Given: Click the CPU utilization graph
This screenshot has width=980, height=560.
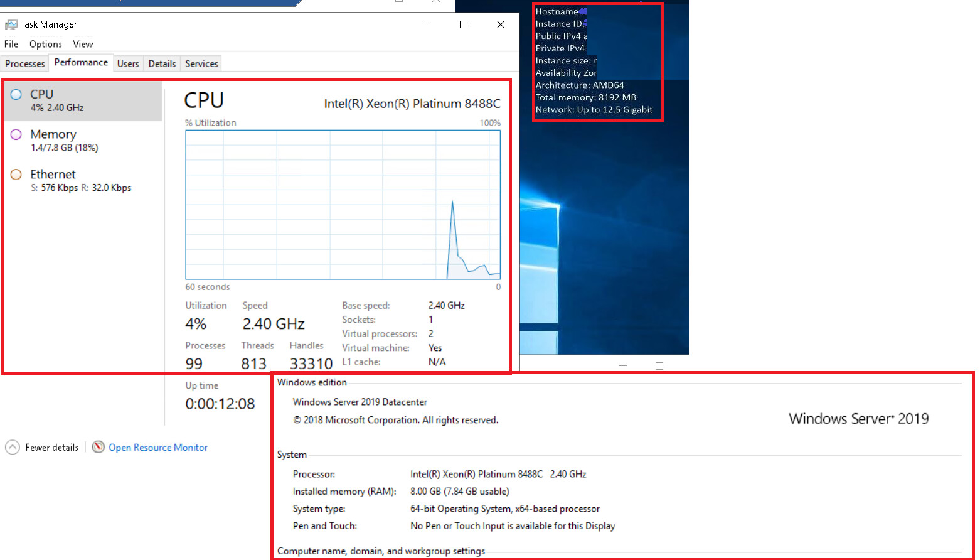Looking at the screenshot, I should (343, 205).
